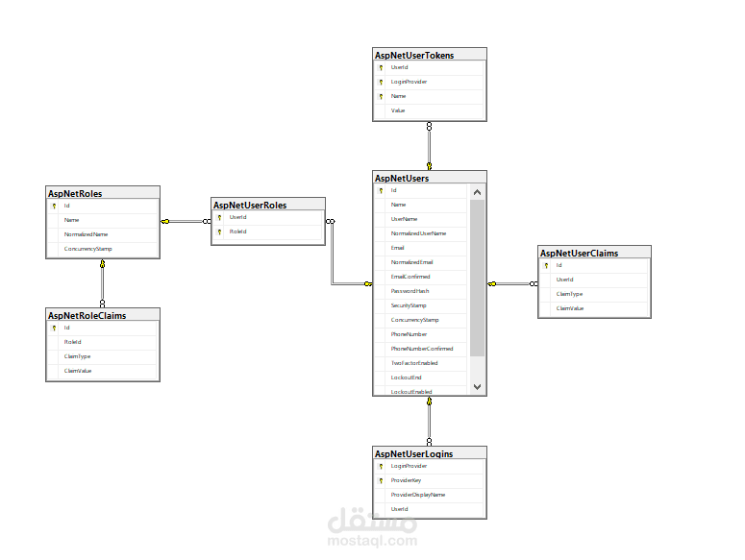Image resolution: width=745 pixels, height=560 pixels.
Task: Select the ProviderKey column in AspNetUserLogins
Action: tap(430, 480)
